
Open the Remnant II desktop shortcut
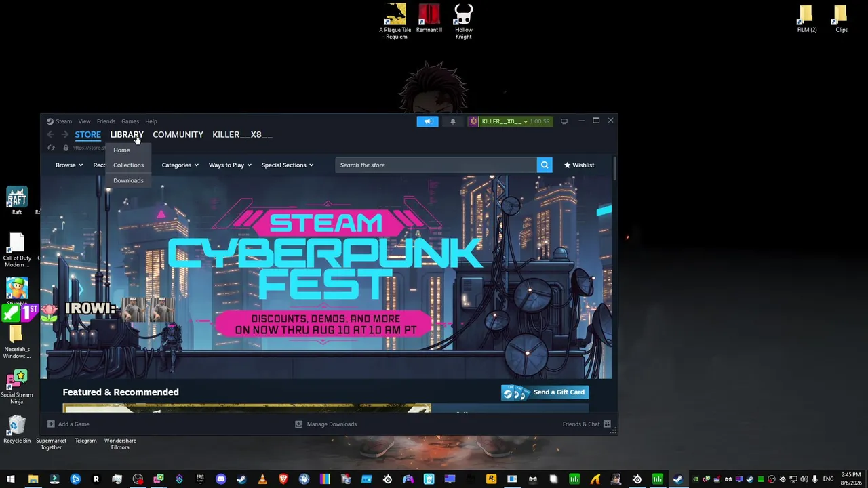point(429,18)
